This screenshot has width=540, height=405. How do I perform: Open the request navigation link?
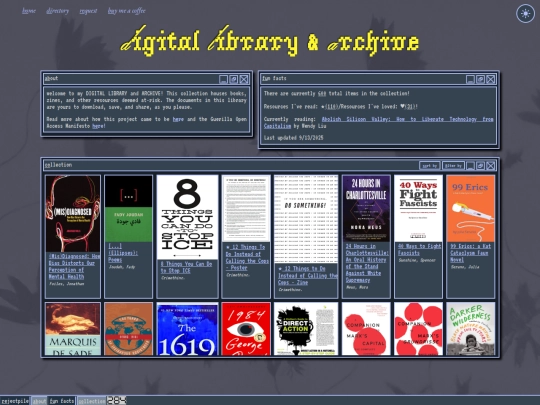pyautogui.click(x=88, y=11)
